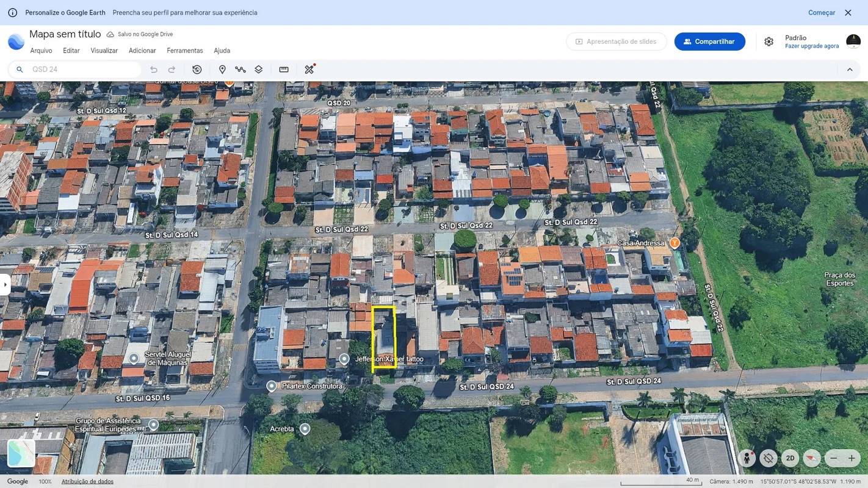Zoom out with the minus button

pos(834,458)
